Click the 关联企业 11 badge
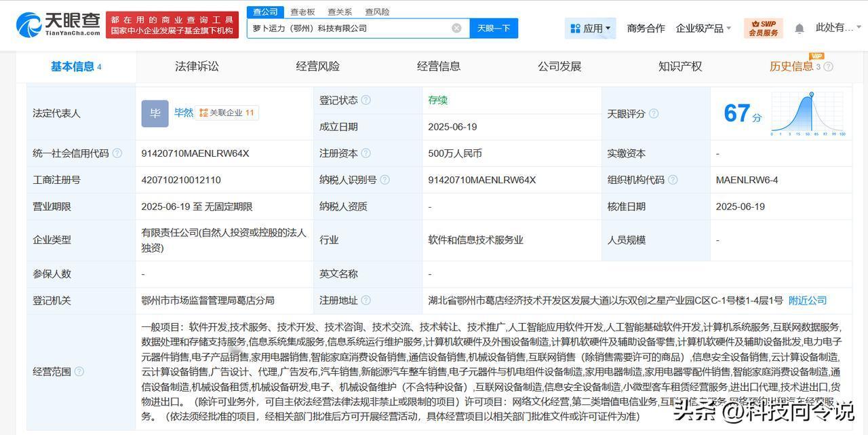 click(226, 113)
